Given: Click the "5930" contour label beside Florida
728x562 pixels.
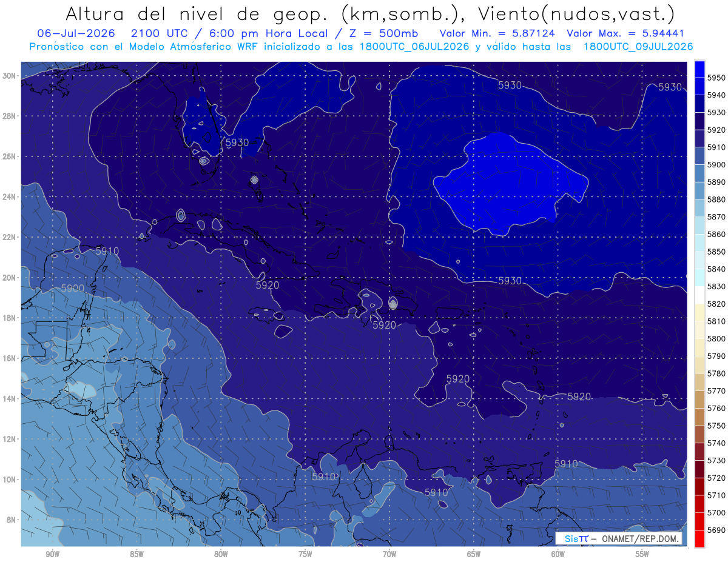Looking at the screenshot, I should 237,142.
